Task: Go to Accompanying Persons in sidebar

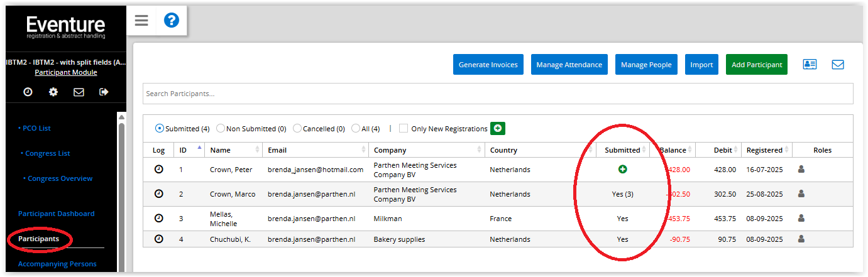Action: pos(57,264)
